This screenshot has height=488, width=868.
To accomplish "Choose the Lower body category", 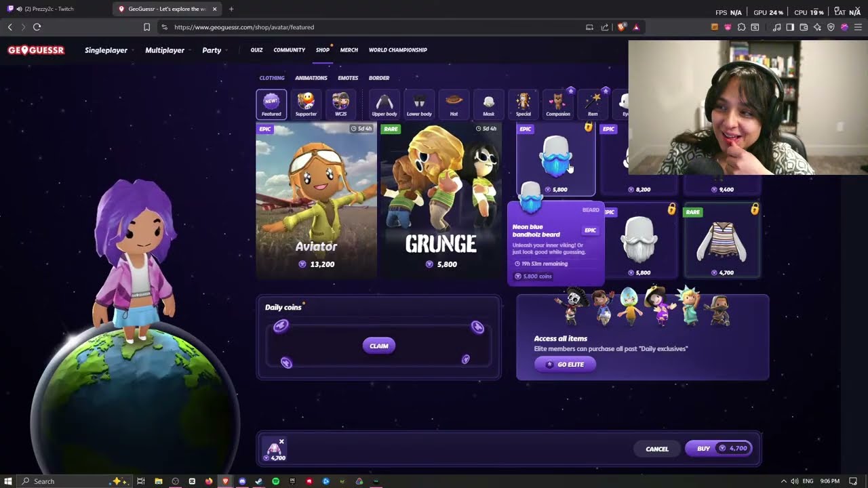I will click(x=419, y=104).
